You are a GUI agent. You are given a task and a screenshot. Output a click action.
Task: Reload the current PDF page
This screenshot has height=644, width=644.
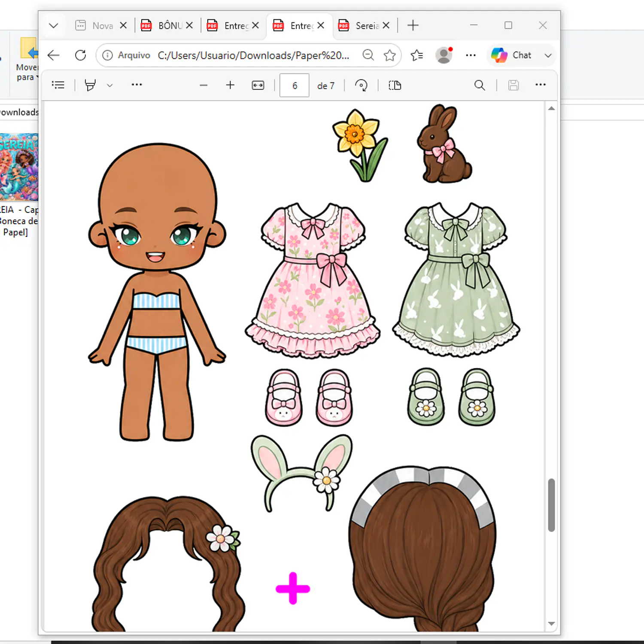pyautogui.click(x=80, y=55)
